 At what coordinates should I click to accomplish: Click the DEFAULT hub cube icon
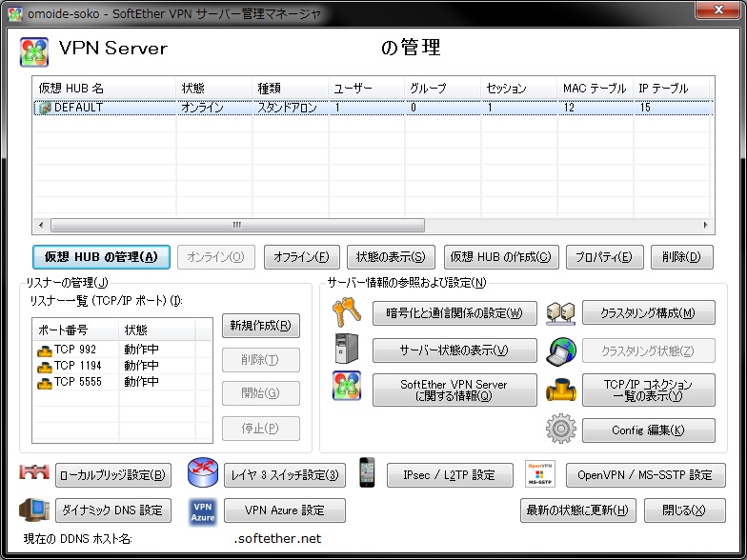[x=45, y=109]
